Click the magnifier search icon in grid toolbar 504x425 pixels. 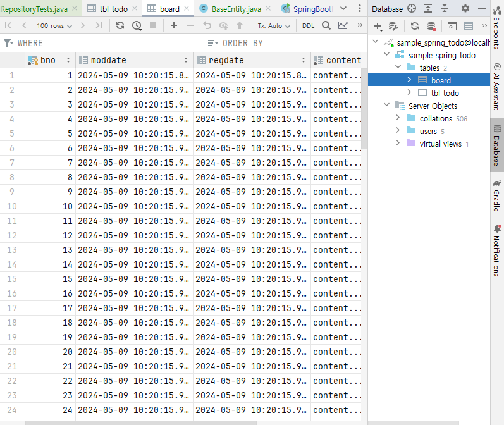point(326,25)
